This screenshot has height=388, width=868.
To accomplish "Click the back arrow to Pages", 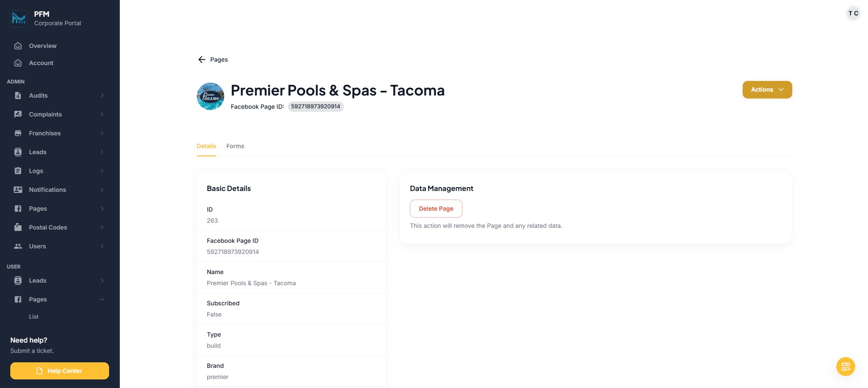I will point(202,60).
